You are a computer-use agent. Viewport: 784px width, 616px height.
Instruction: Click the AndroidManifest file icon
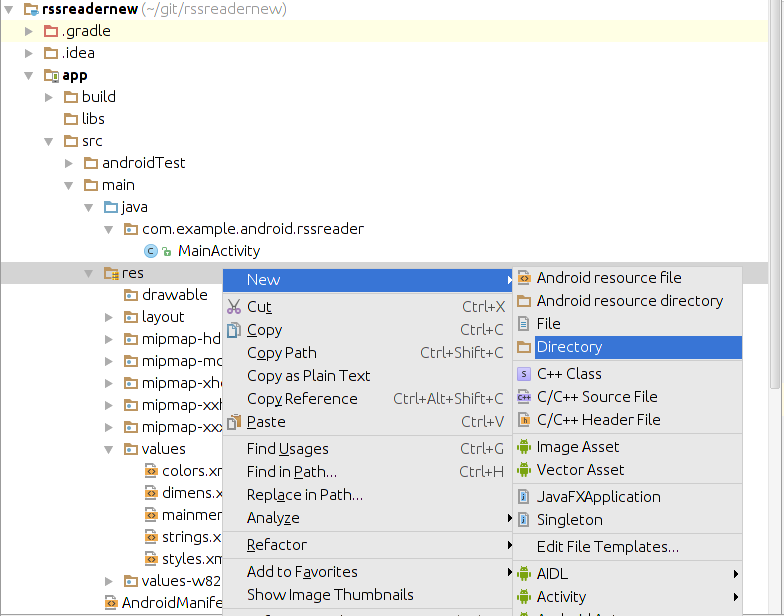(x=111, y=603)
